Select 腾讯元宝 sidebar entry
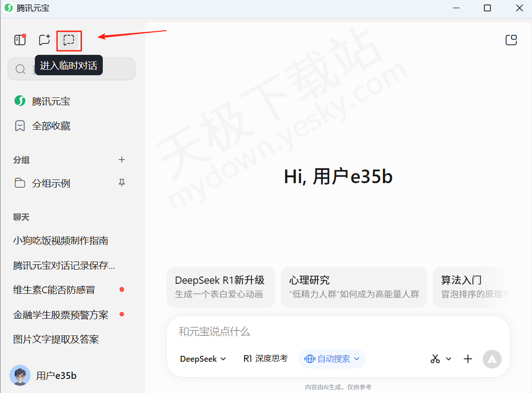 tap(51, 102)
